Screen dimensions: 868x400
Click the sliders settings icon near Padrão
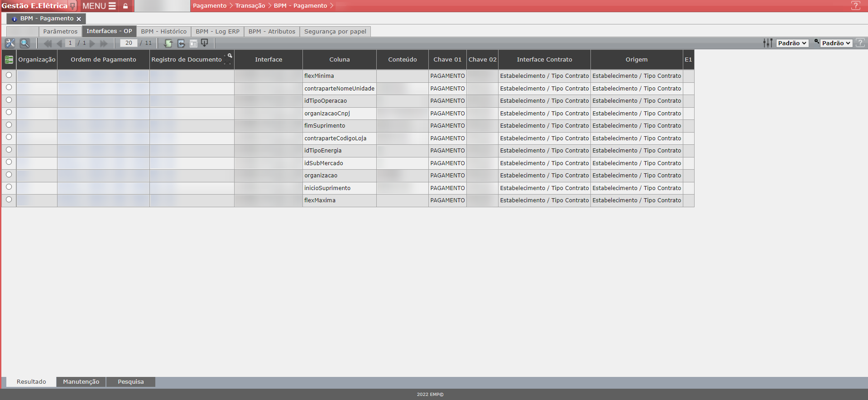[x=767, y=43]
